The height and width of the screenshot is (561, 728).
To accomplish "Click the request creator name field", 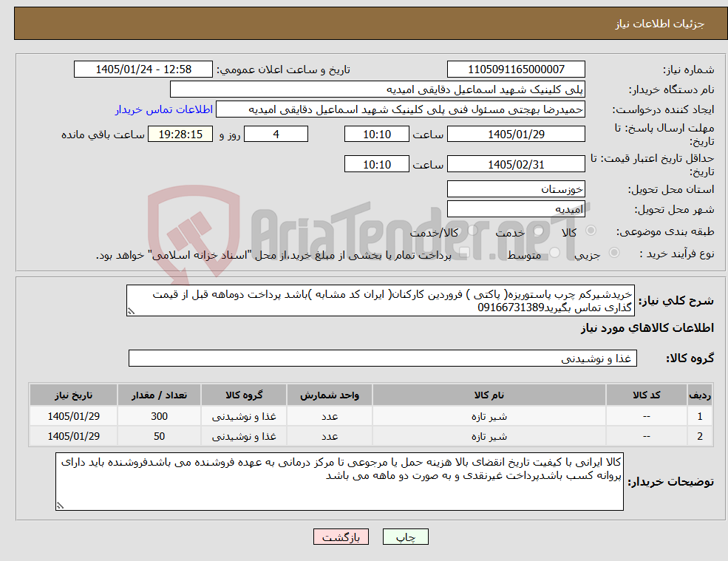I will click(x=400, y=109).
